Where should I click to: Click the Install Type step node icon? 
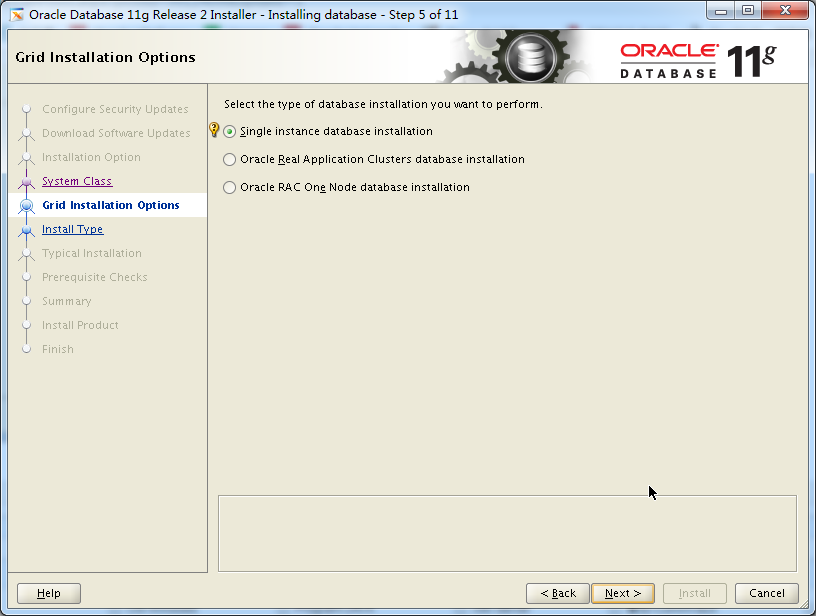point(27,230)
